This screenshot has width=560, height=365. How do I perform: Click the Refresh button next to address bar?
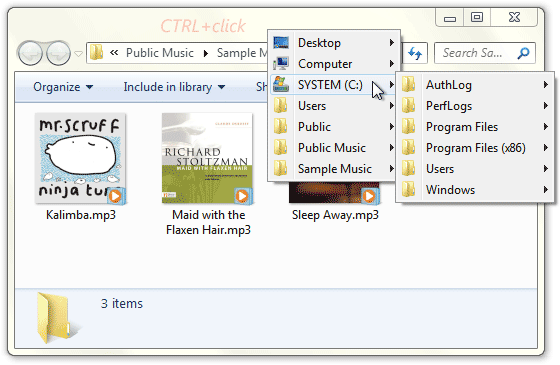(x=415, y=53)
